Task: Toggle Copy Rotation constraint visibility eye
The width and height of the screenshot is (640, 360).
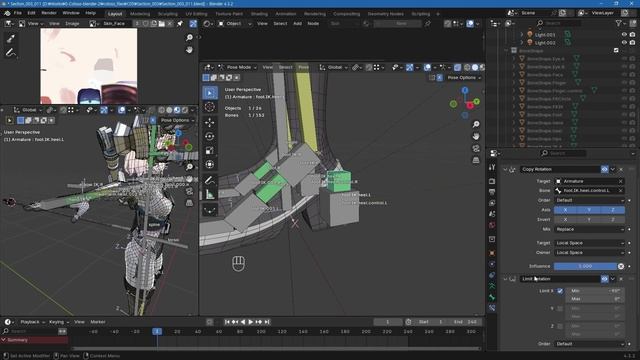Action: coord(604,169)
